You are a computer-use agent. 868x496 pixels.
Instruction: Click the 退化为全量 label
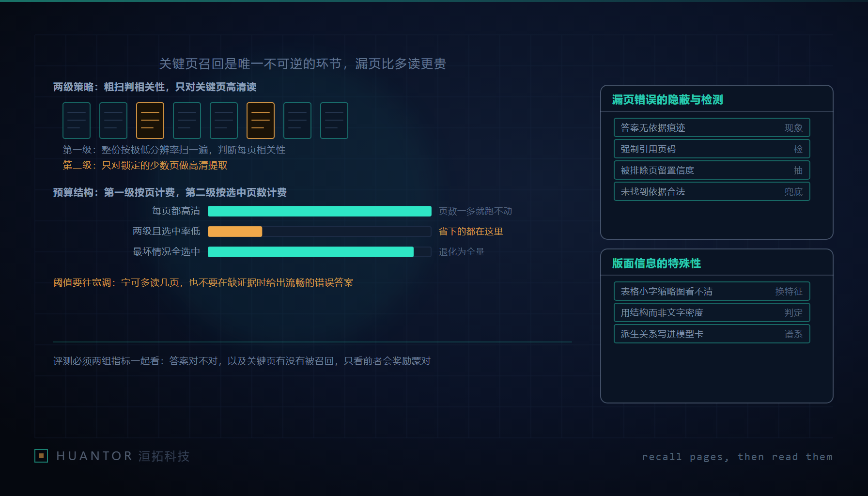click(462, 252)
